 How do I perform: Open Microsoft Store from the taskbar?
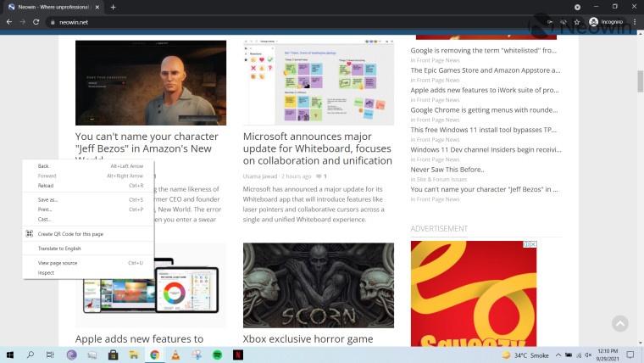click(x=113, y=355)
